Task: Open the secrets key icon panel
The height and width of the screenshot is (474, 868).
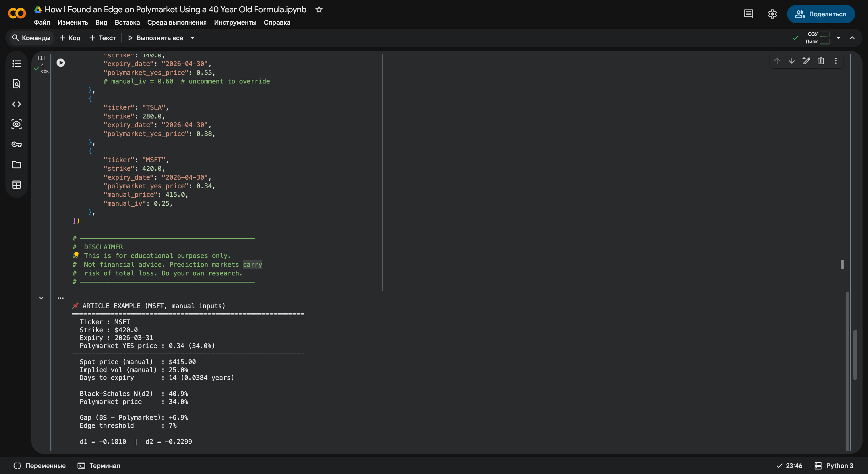Action: pos(16,145)
